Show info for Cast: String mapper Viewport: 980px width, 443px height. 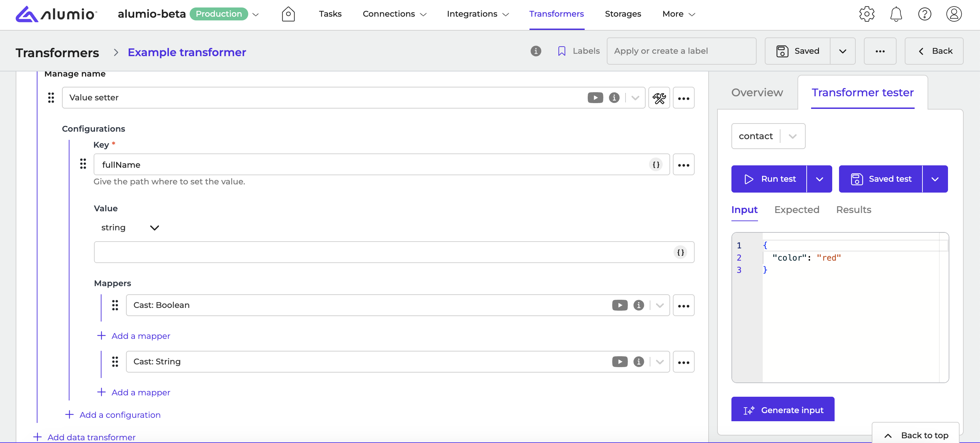click(x=638, y=362)
